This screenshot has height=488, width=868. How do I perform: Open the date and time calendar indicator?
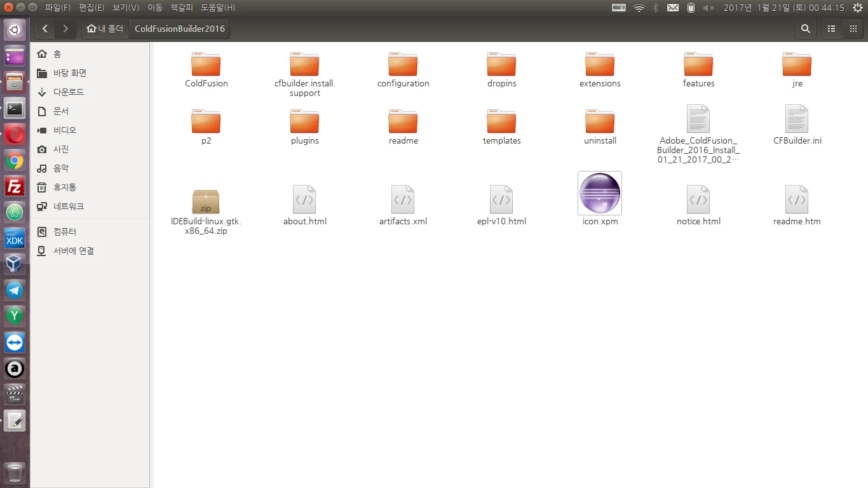tap(784, 8)
